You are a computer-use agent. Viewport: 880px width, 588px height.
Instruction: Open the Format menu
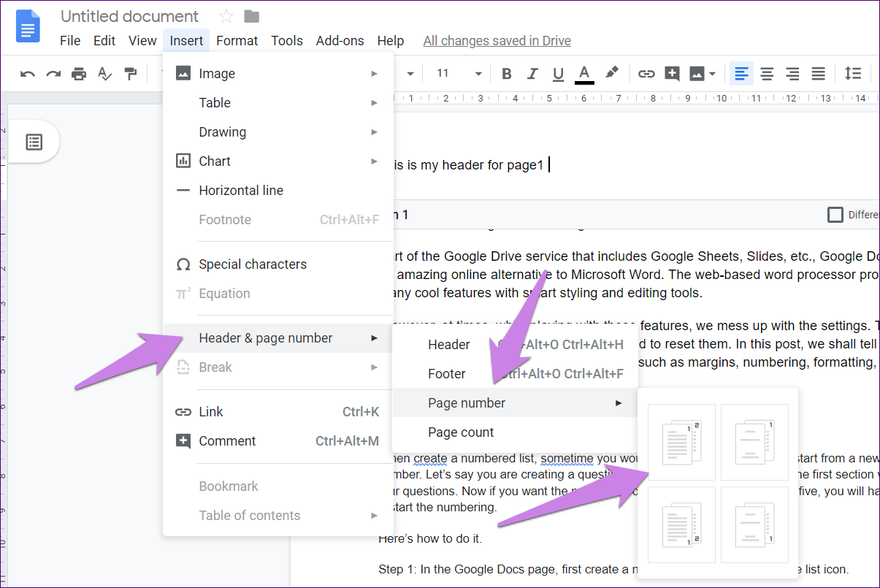click(x=237, y=41)
